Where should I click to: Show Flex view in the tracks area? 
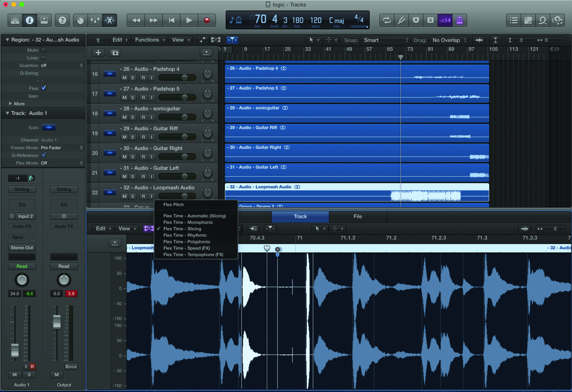pyautogui.click(x=232, y=40)
